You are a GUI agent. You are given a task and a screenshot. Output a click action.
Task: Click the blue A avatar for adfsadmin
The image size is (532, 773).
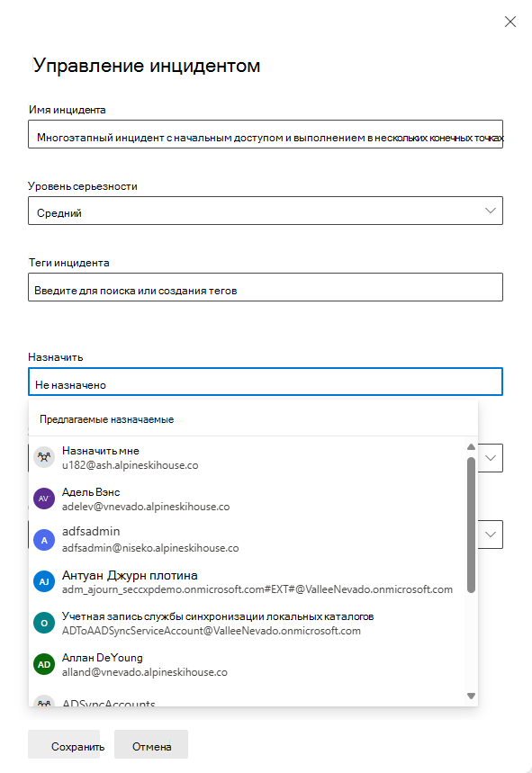[44, 540]
